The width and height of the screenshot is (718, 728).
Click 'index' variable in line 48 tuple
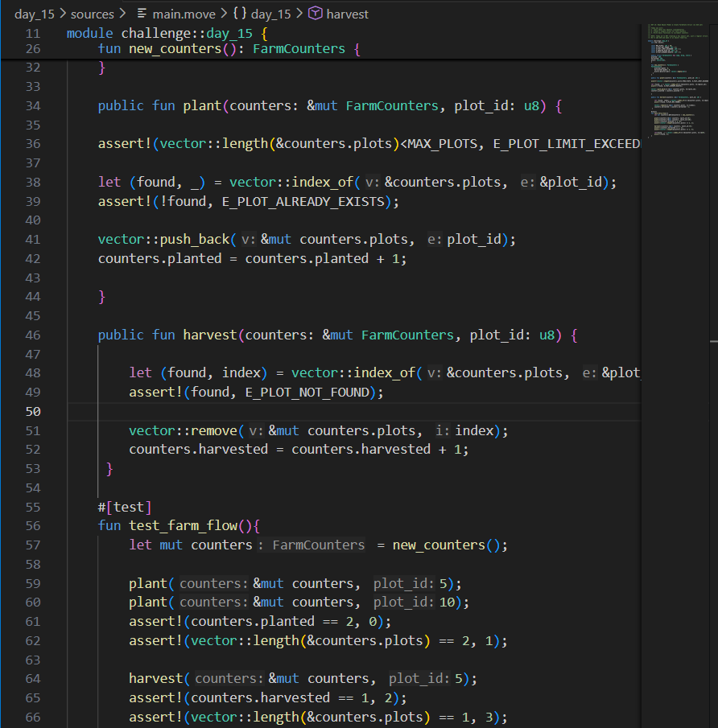point(241,372)
